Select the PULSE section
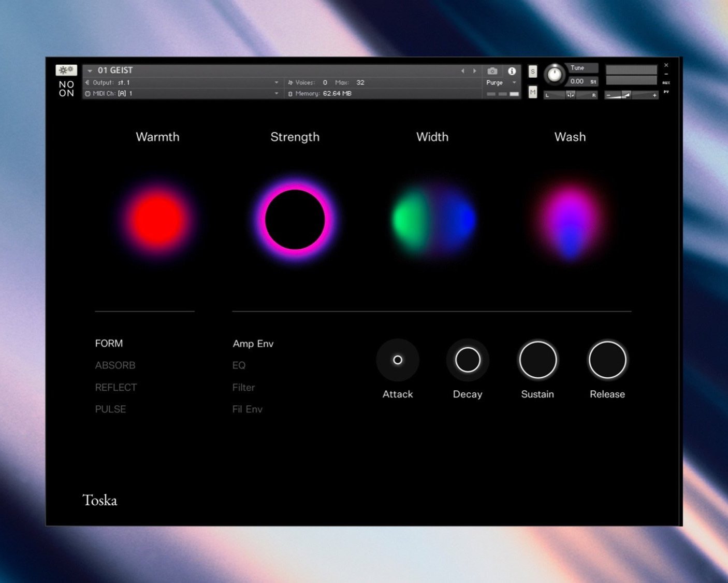The image size is (728, 583). point(110,409)
